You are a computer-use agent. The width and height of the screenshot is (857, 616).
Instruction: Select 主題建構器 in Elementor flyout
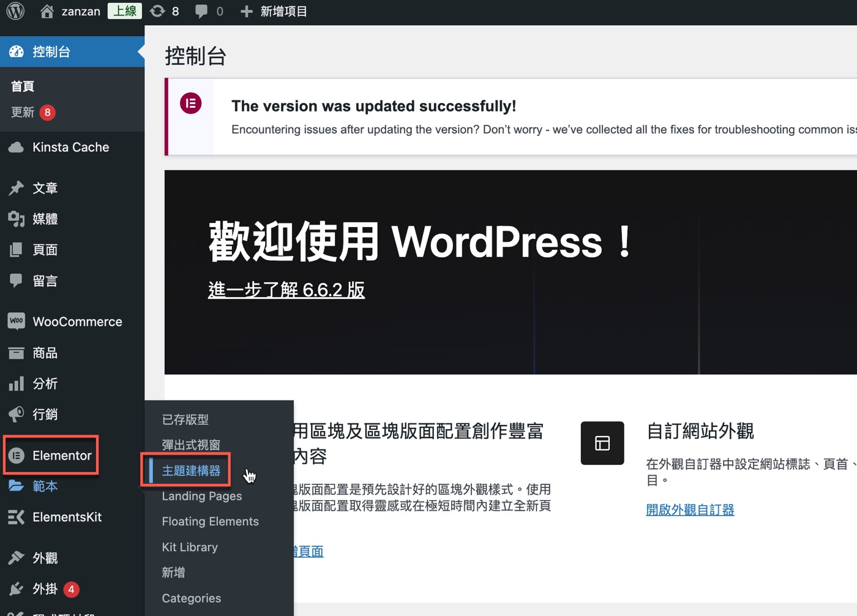pyautogui.click(x=191, y=470)
